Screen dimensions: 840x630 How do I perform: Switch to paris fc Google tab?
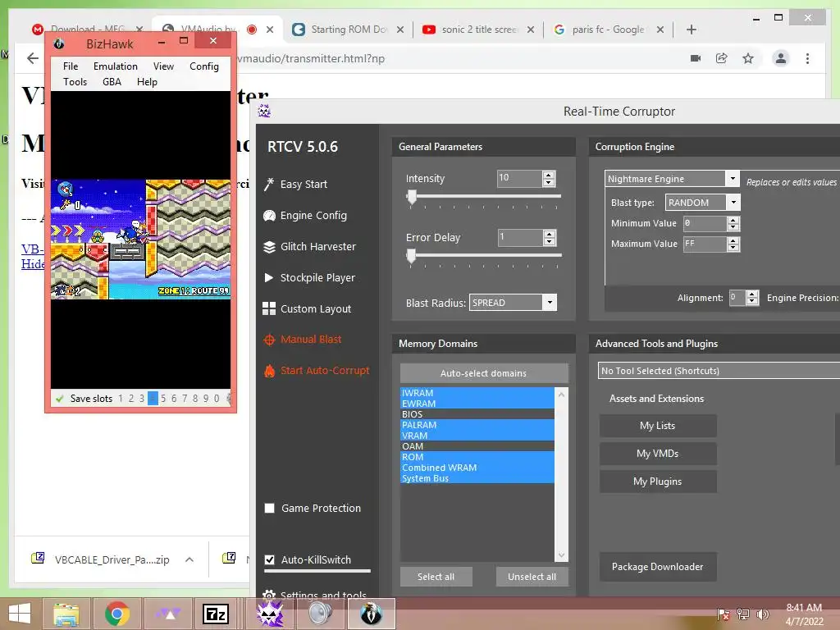(608, 30)
